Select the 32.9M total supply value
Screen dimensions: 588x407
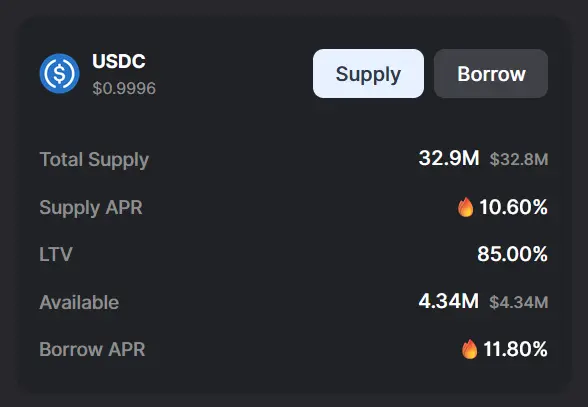pos(449,158)
